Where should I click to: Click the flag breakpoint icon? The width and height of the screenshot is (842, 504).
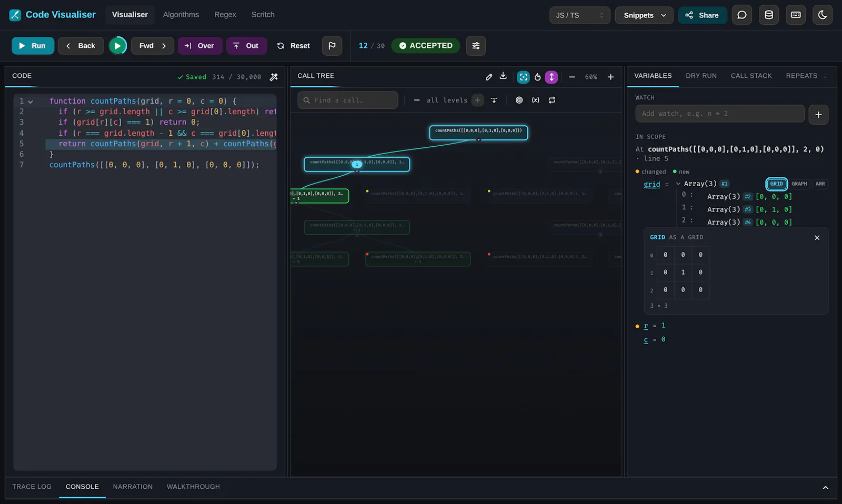tap(332, 46)
